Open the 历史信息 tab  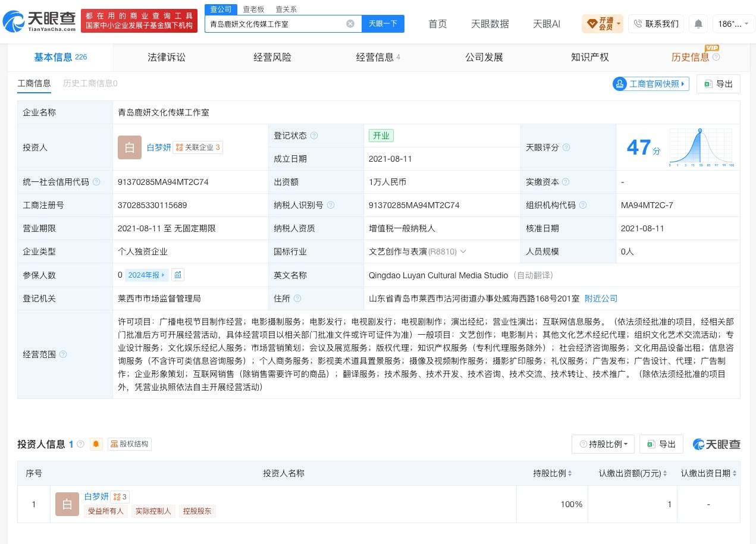690,57
